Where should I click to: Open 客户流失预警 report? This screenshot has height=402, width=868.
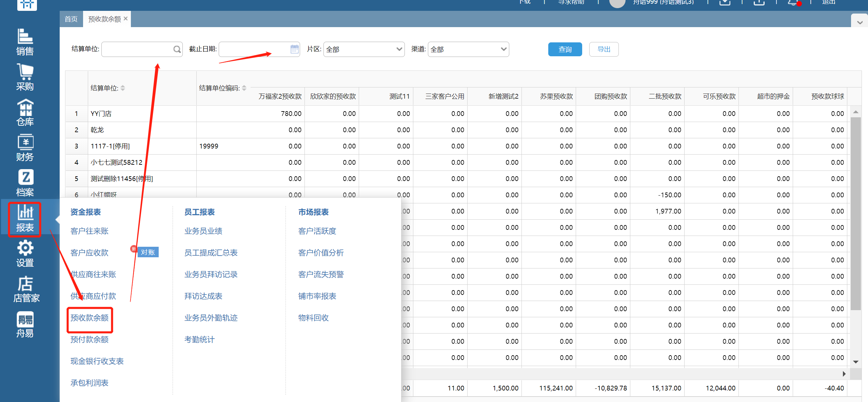tap(321, 274)
